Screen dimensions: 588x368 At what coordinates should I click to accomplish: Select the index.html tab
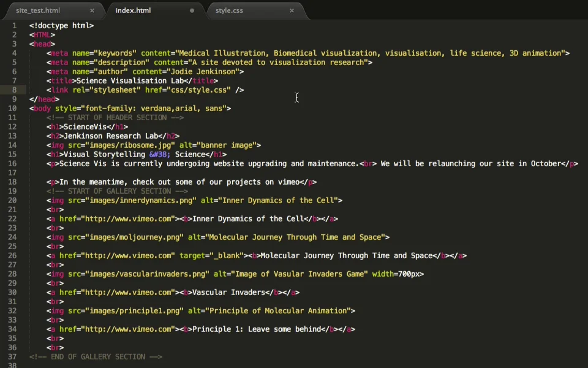click(x=133, y=10)
